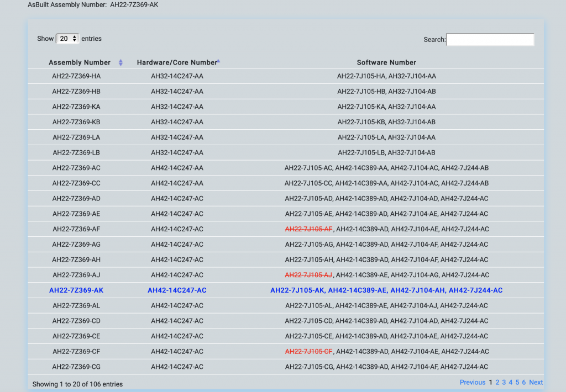Click the Search input field
This screenshot has width=566, height=392.
(490, 40)
